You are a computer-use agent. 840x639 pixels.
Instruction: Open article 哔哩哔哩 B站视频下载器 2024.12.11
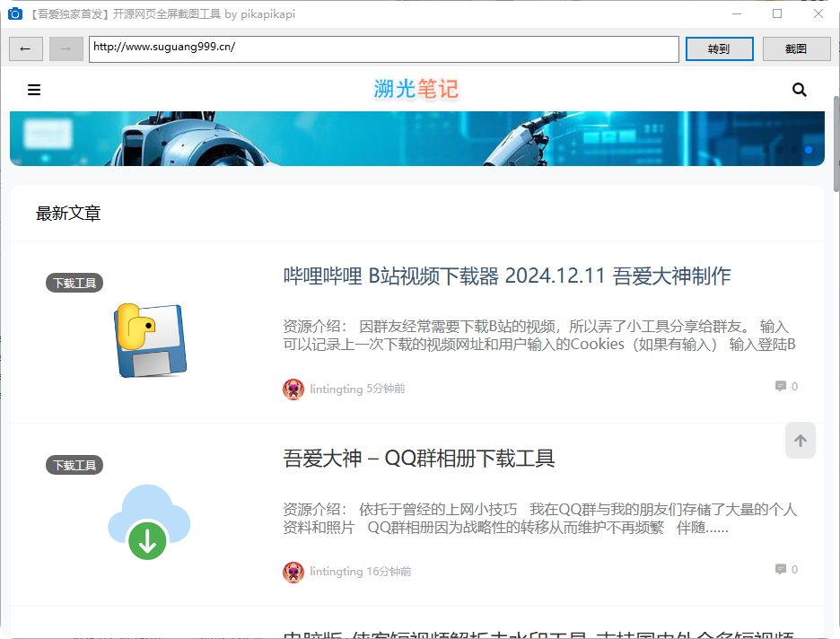(507, 276)
